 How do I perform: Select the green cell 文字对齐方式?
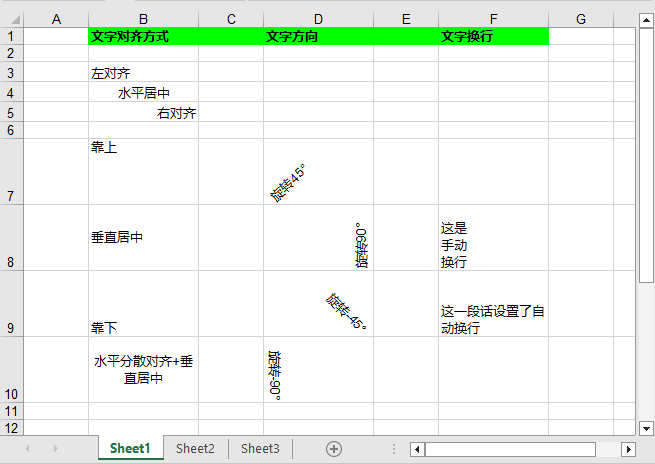[143, 36]
